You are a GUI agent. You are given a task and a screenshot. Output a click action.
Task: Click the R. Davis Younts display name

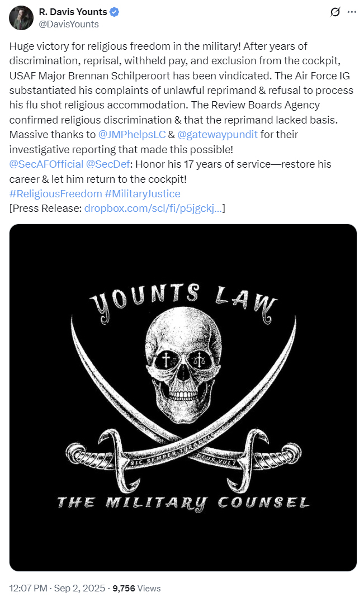point(73,12)
